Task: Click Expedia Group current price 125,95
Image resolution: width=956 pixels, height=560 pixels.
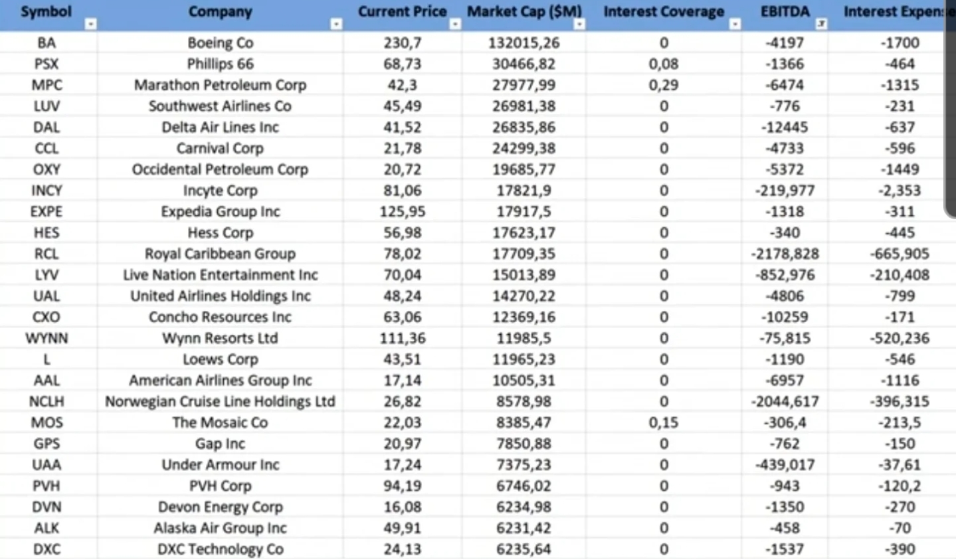Action: click(402, 212)
